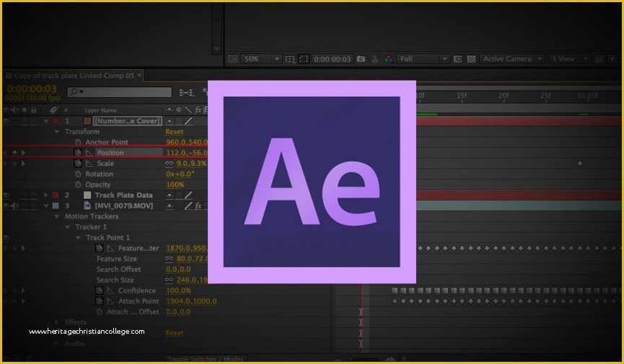Image resolution: width=624 pixels, height=364 pixels.
Task: Click the 15f mark on time ruler
Action: tap(462, 96)
